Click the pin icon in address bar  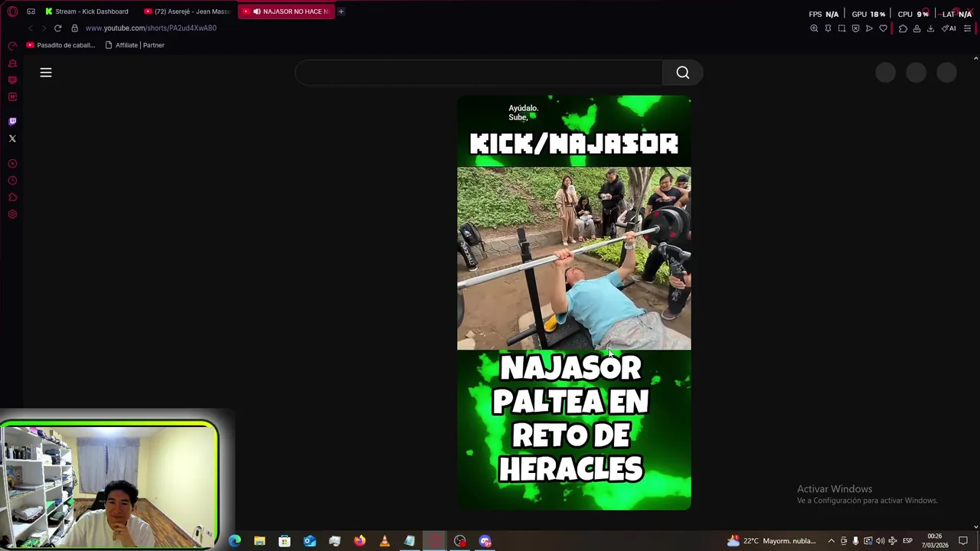pyautogui.click(x=828, y=28)
